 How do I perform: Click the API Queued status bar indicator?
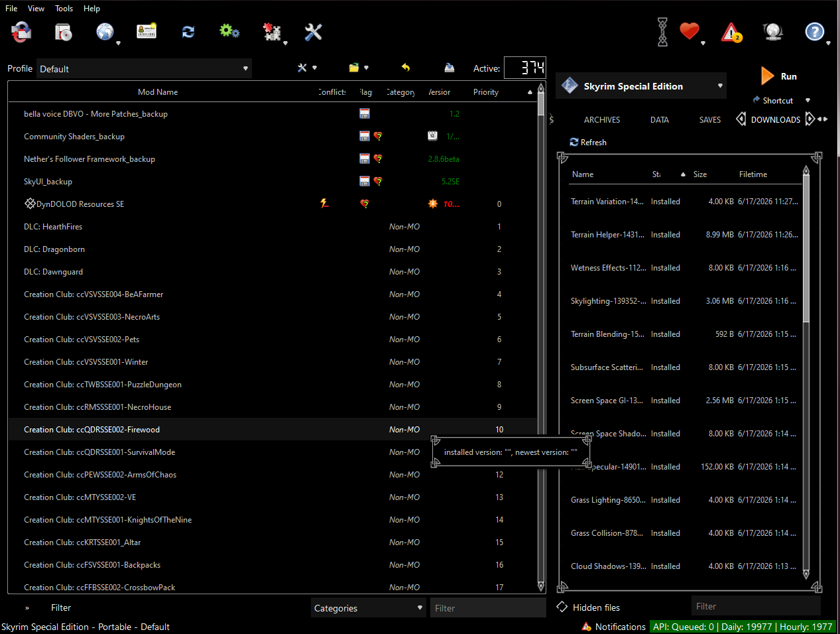743,627
